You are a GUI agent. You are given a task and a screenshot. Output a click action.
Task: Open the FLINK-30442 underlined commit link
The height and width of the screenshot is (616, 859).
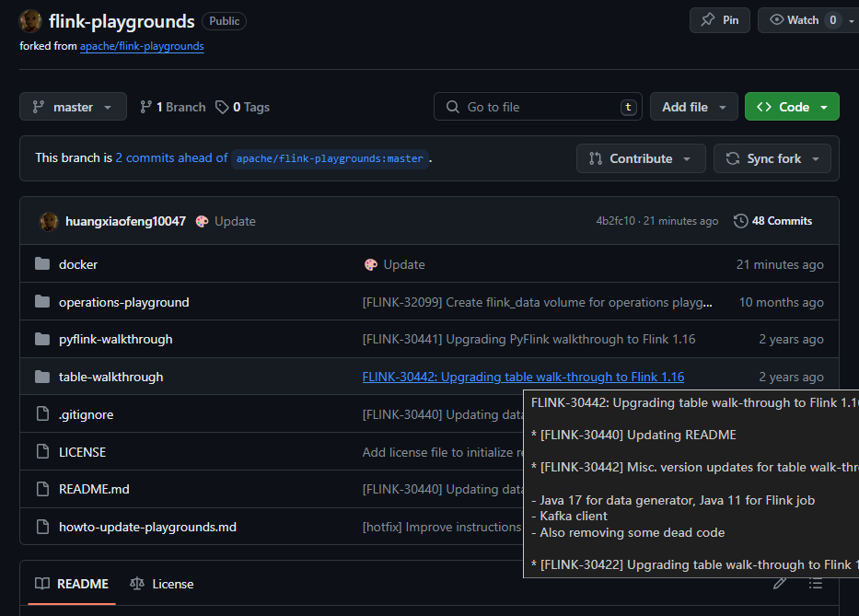pyautogui.click(x=523, y=377)
